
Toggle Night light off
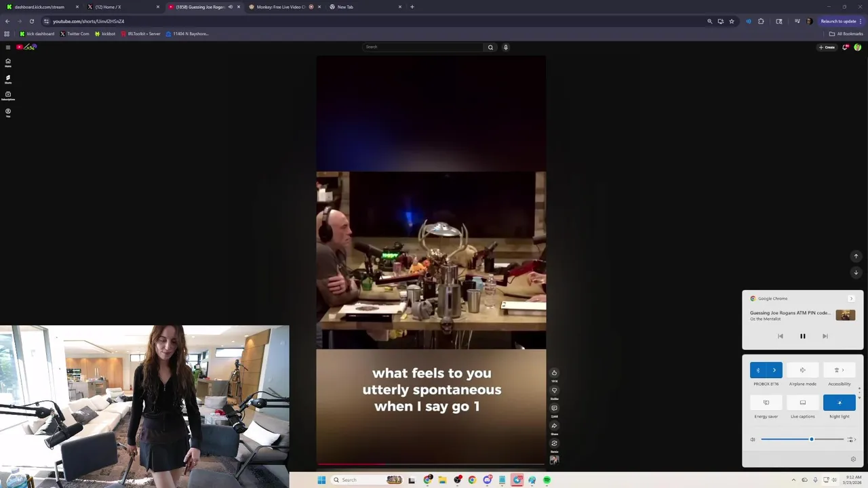pos(840,403)
